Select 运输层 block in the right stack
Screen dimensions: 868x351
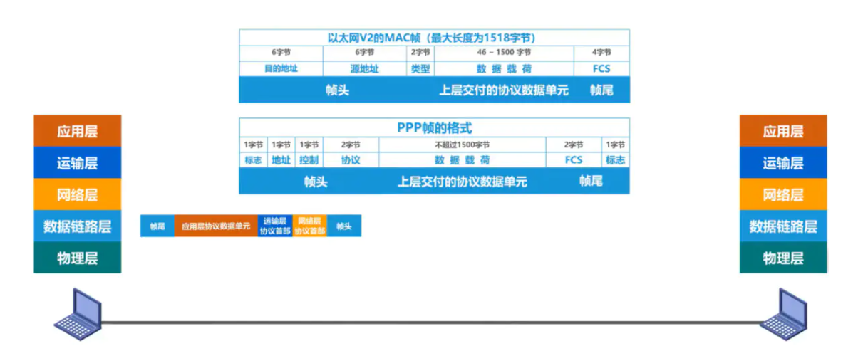[x=782, y=163]
